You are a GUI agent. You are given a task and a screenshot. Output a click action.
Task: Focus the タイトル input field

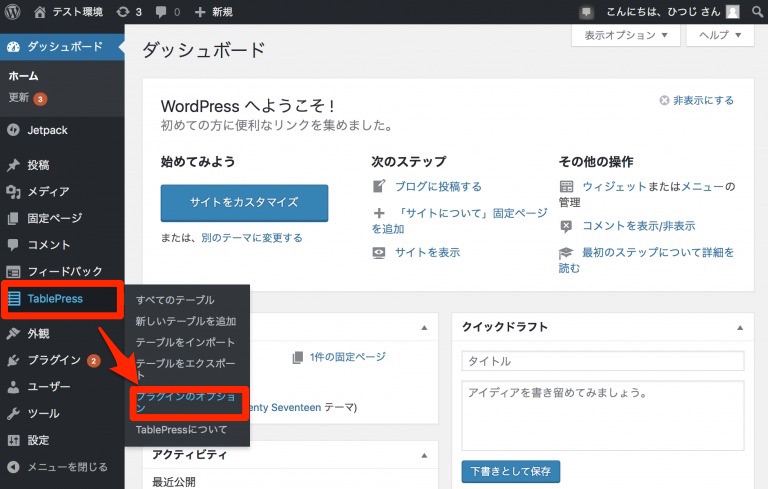(602, 361)
